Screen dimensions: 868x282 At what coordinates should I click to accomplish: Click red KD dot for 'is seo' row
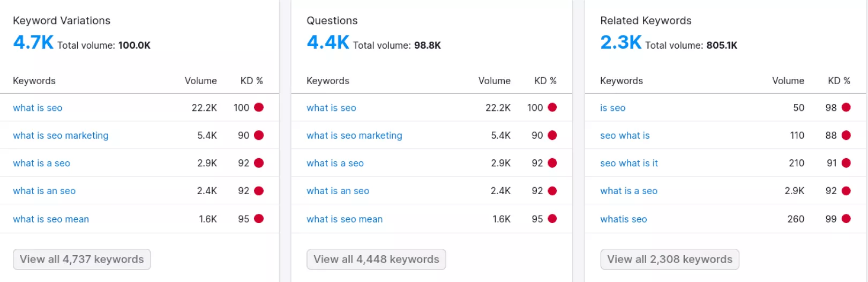(x=846, y=107)
